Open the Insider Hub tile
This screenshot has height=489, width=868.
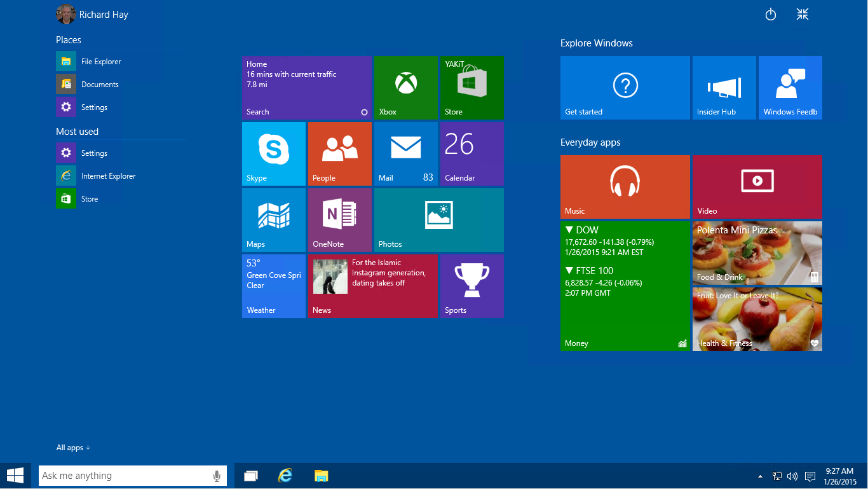(724, 87)
